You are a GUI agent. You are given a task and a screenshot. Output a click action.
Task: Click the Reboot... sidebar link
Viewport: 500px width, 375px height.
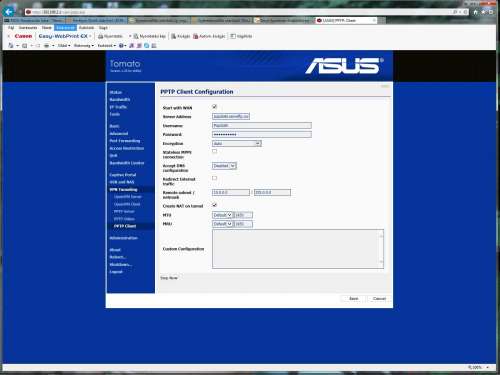(118, 257)
